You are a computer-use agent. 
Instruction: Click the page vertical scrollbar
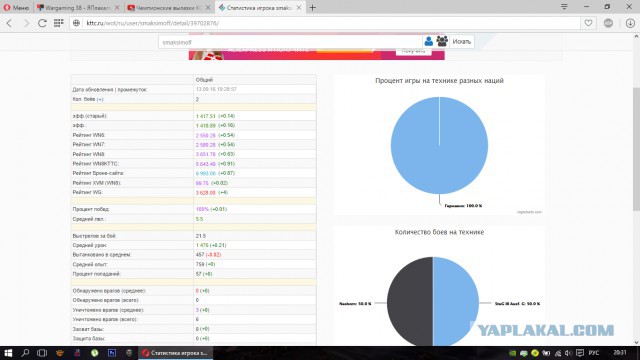point(636,149)
